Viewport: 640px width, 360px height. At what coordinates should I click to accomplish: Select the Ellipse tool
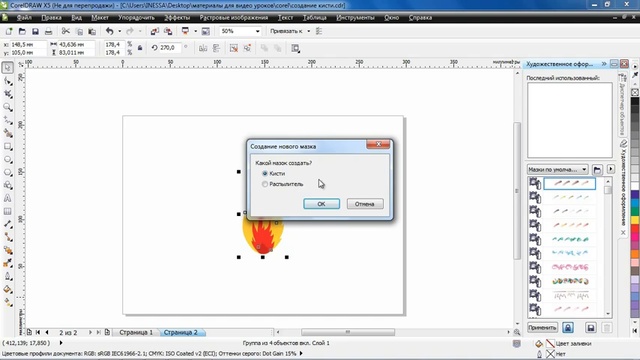[x=8, y=159]
